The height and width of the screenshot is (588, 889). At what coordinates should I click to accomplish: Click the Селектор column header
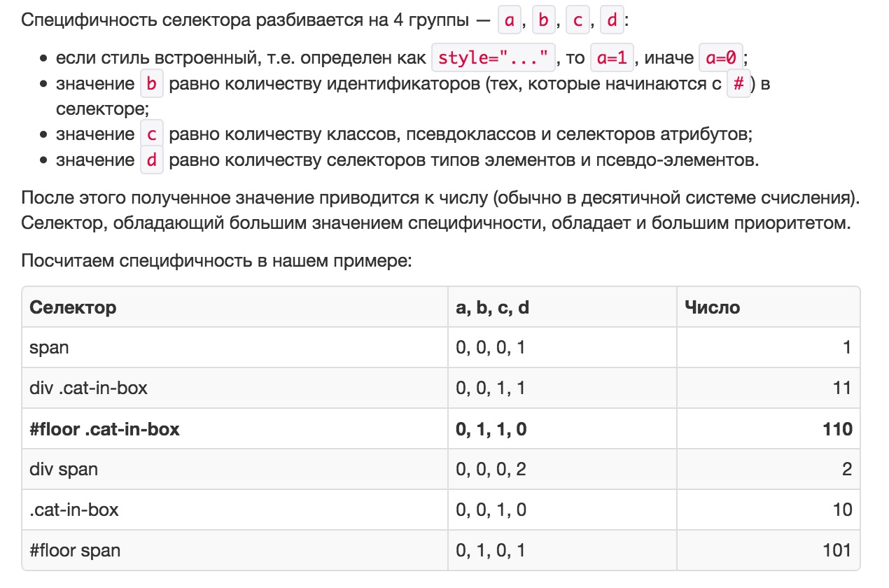[x=73, y=307]
